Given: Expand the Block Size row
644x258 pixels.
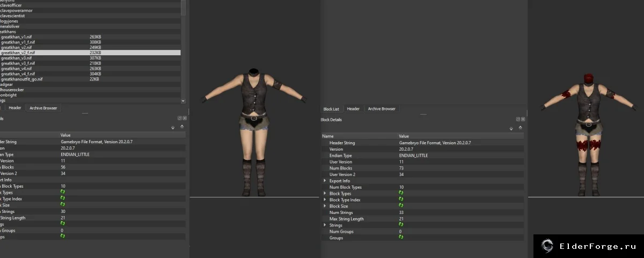Looking at the screenshot, I should (324, 206).
